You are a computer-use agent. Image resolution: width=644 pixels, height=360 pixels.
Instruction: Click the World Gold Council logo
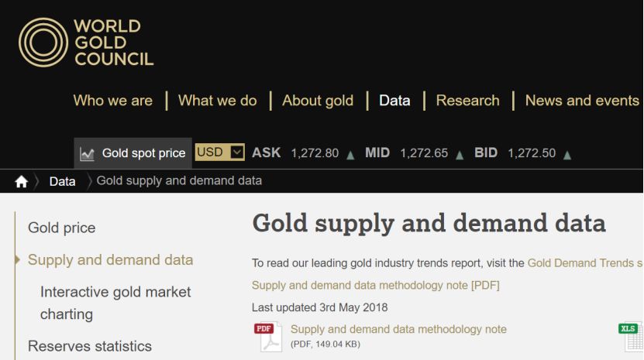click(86, 43)
